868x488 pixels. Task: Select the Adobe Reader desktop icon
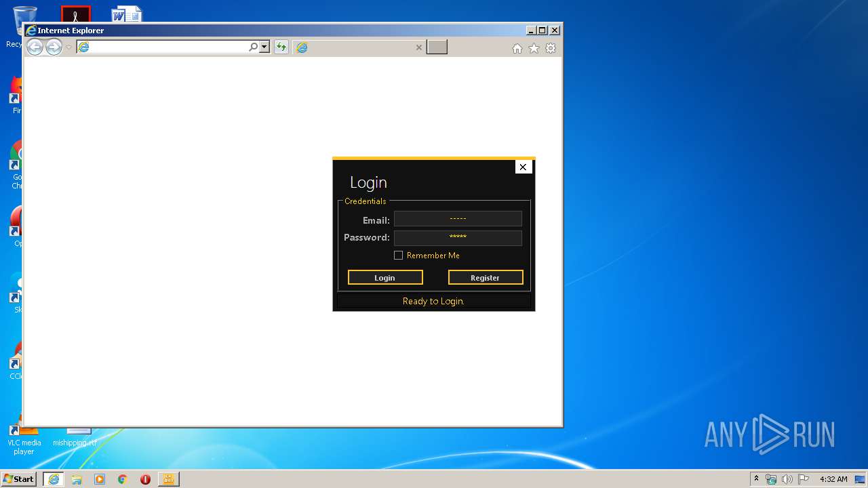coord(75,14)
